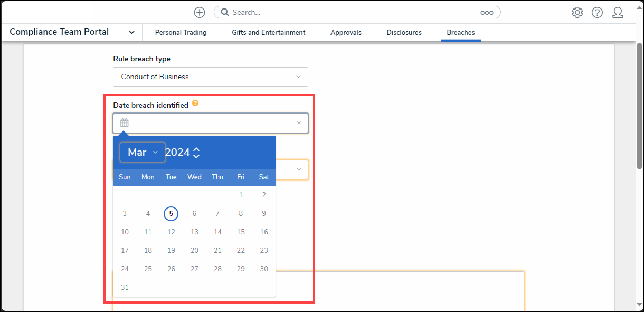The height and width of the screenshot is (312, 644).
Task: Click the three-dots icon in search bar
Action: 486,13
